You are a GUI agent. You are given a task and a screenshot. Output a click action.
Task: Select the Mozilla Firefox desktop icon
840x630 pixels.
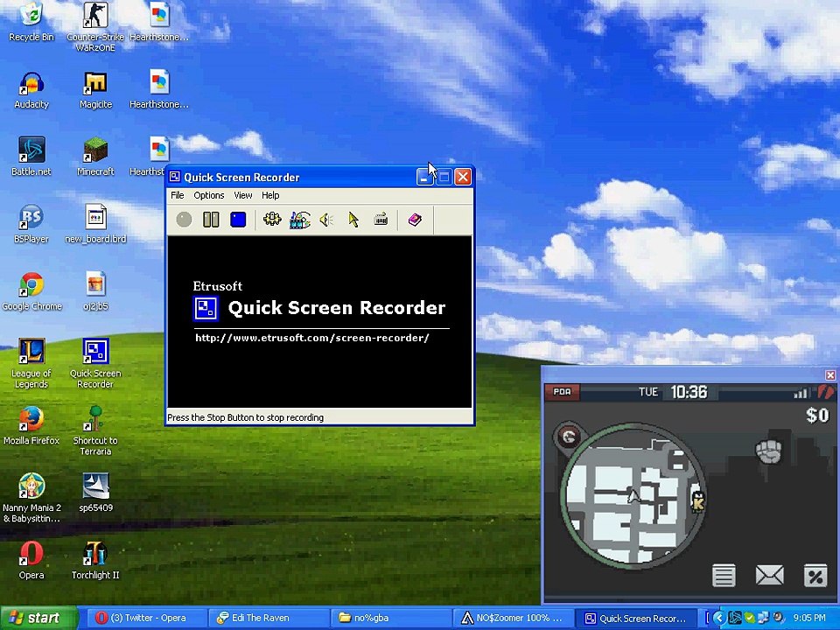point(31,426)
